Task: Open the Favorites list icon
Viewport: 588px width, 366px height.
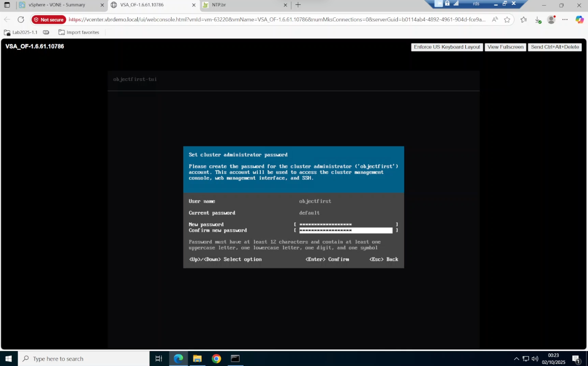Action: click(x=524, y=19)
